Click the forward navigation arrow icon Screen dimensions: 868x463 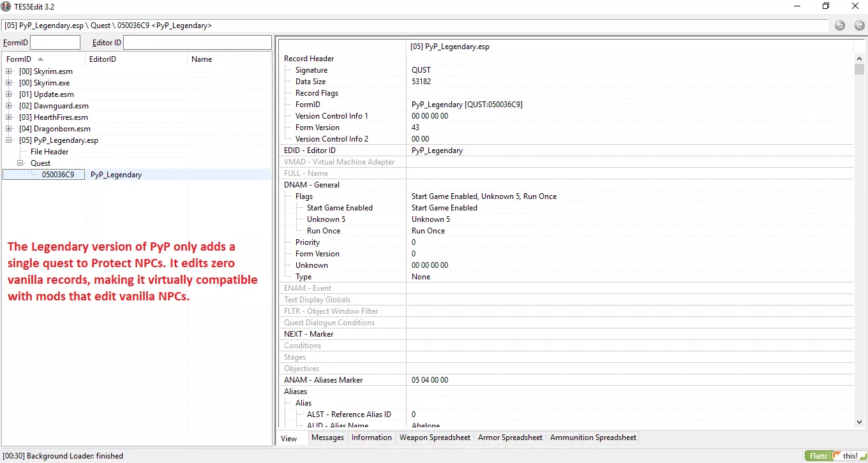(x=859, y=26)
